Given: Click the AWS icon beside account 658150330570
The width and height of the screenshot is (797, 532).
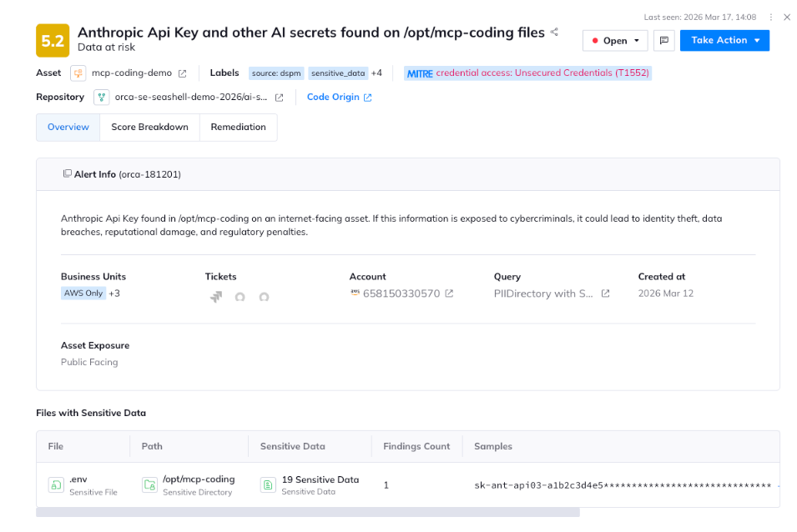Looking at the screenshot, I should point(356,292).
